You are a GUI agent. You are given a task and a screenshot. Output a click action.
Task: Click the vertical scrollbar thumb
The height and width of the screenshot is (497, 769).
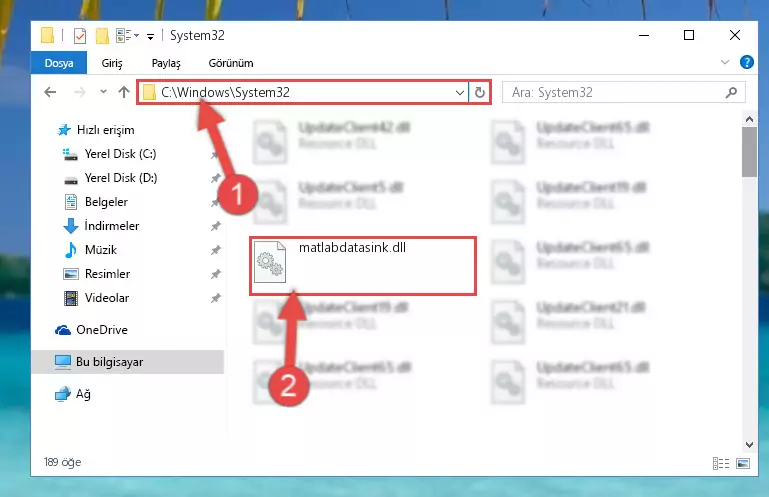749,152
